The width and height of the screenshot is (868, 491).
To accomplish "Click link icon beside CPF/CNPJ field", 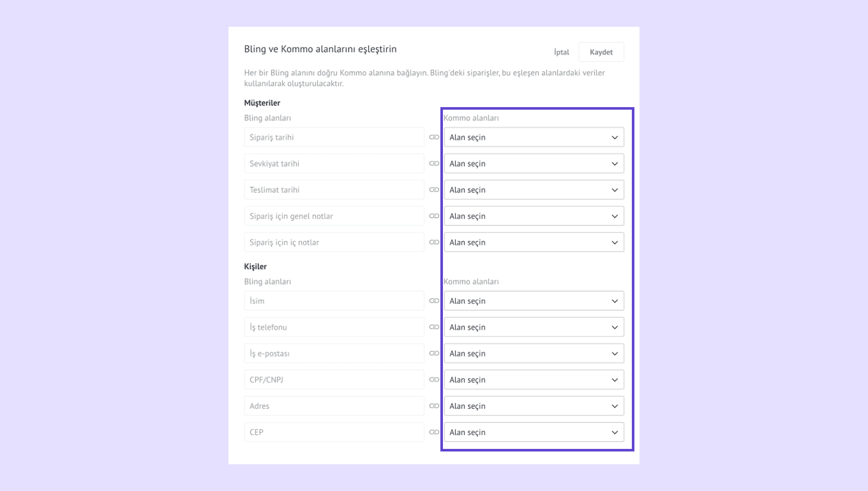I will click(434, 380).
